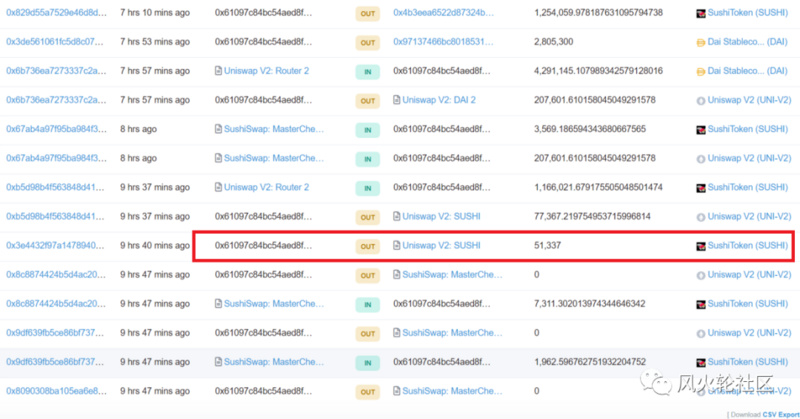Open SushiToken (SUSHI) link in 51,337 row
This screenshot has height=419, width=800.
748,245
